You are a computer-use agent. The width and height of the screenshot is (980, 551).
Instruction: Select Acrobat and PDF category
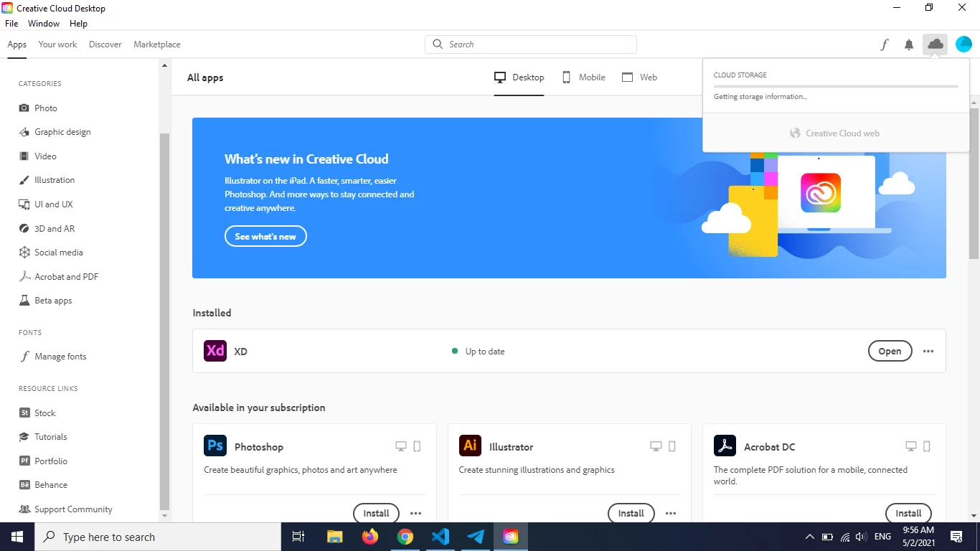point(58,276)
